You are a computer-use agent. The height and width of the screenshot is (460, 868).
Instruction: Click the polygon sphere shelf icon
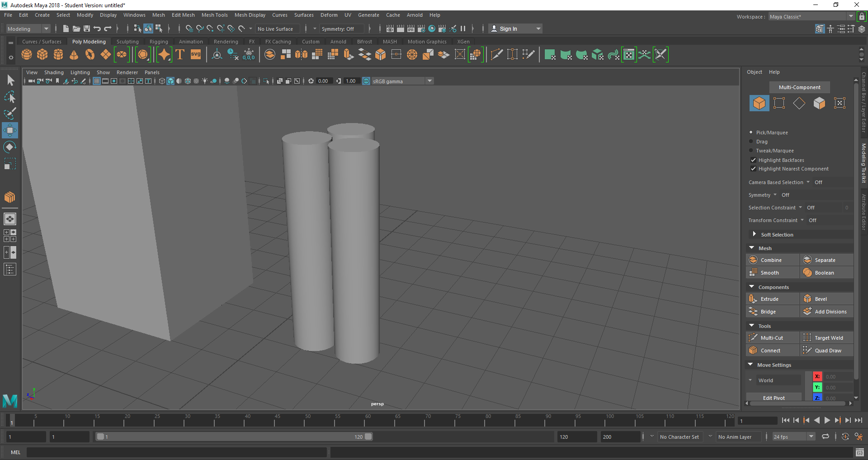(27, 55)
